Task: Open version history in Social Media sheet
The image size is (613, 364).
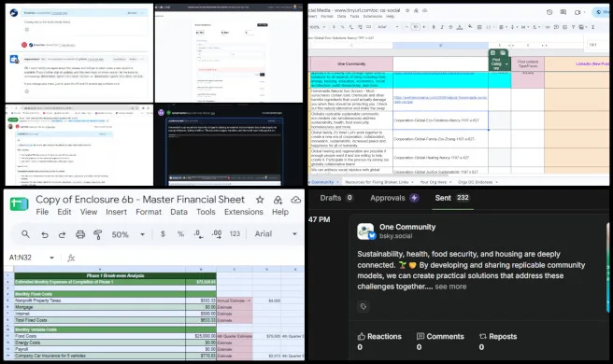Action: pyautogui.click(x=549, y=12)
